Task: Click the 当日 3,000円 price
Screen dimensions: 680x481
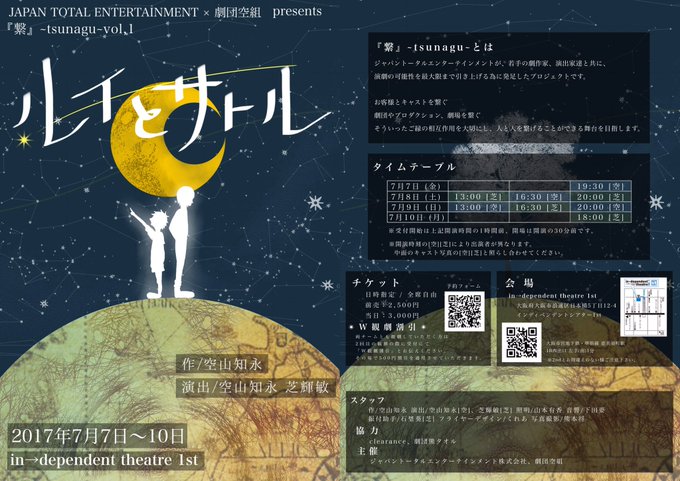Action: point(392,315)
